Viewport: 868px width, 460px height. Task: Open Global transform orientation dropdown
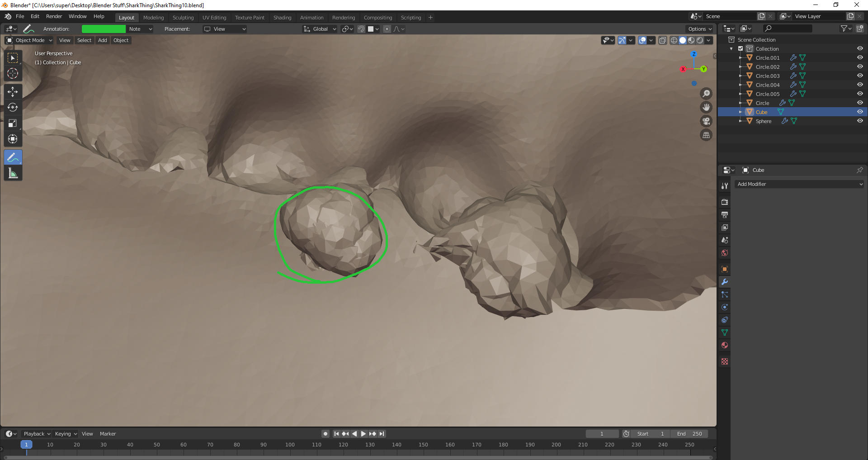click(x=320, y=29)
